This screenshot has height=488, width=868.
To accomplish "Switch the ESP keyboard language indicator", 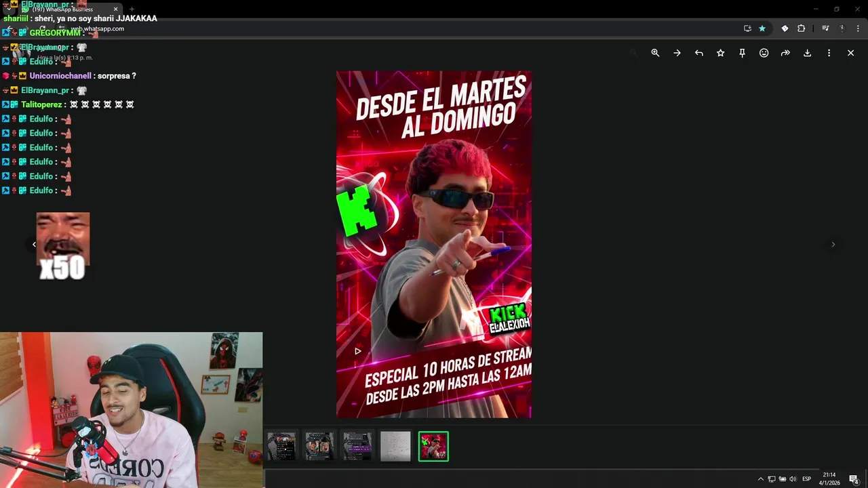I will coord(807,479).
